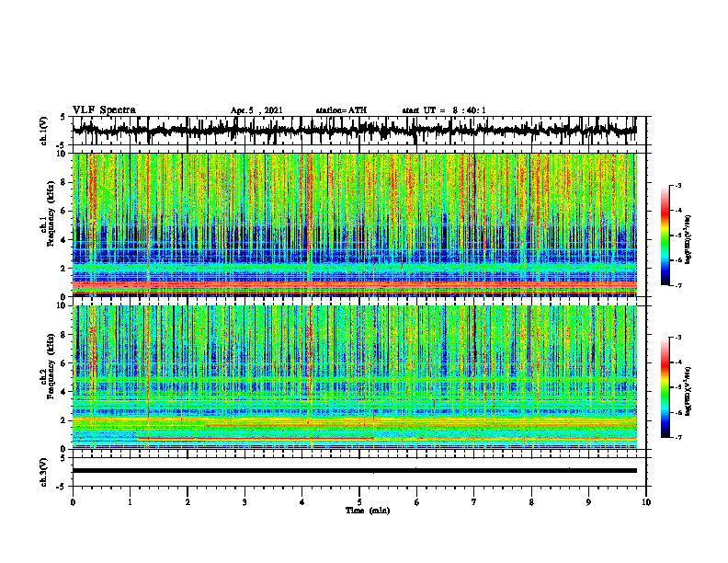Click the "-7" label on ch.2 colorbar
The width and height of the screenshot is (728, 563).
(677, 437)
